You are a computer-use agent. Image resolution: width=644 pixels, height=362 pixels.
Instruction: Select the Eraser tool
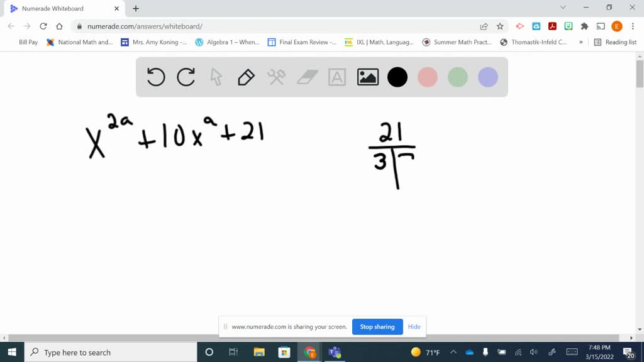(307, 77)
